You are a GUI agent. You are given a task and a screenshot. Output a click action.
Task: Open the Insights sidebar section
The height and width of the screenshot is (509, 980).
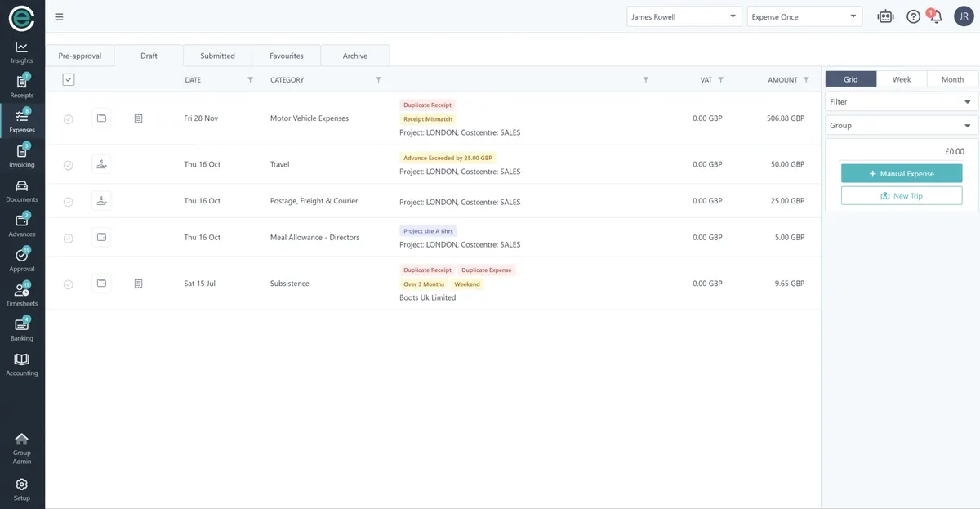(x=22, y=52)
